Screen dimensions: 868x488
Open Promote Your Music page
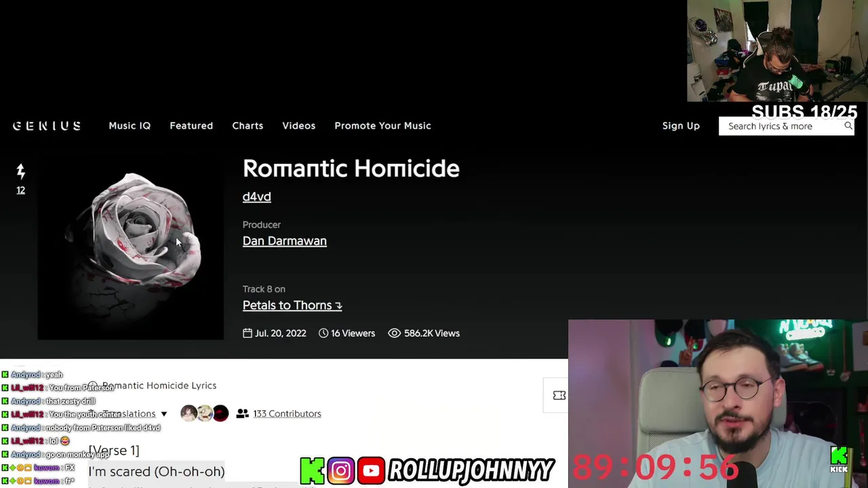pyautogui.click(x=382, y=125)
